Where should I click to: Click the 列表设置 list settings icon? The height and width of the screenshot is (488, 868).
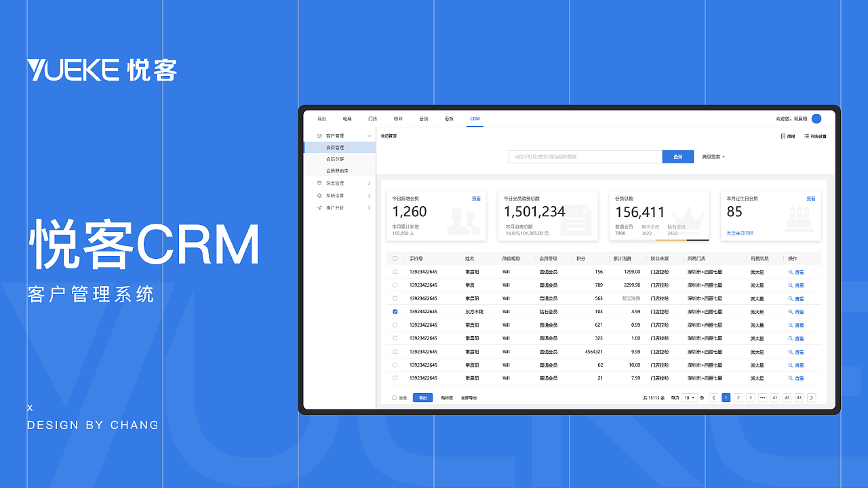[806, 136]
